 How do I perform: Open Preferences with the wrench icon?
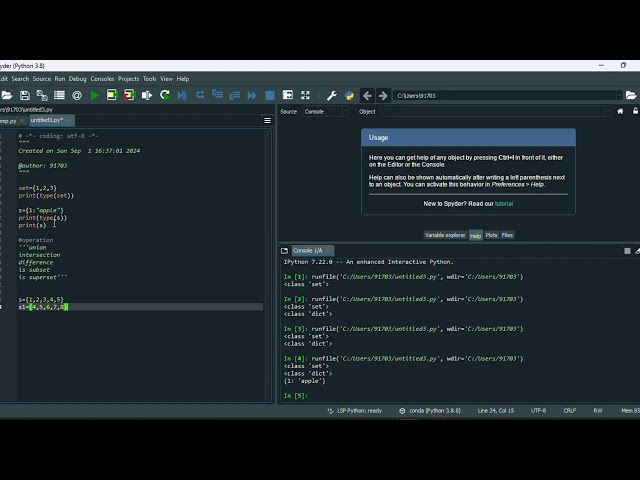tap(331, 96)
